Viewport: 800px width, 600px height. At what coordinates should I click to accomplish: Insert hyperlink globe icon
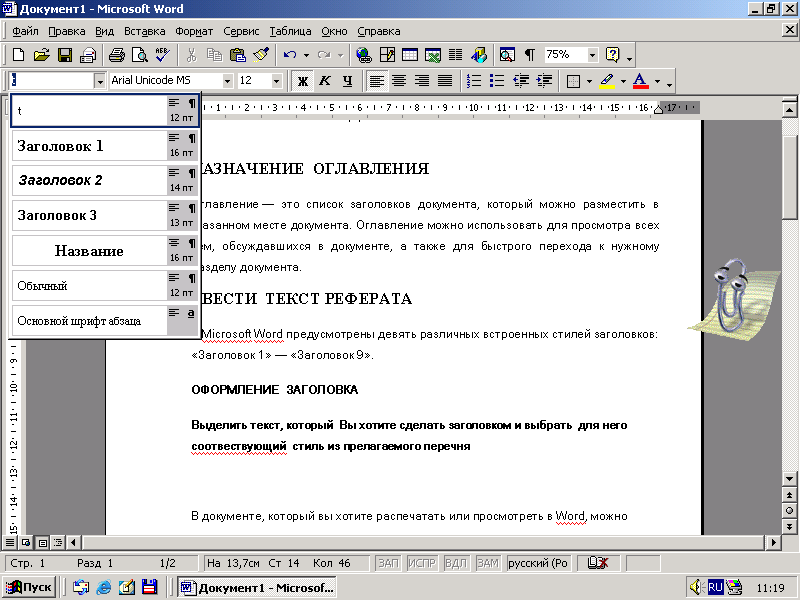point(364,55)
